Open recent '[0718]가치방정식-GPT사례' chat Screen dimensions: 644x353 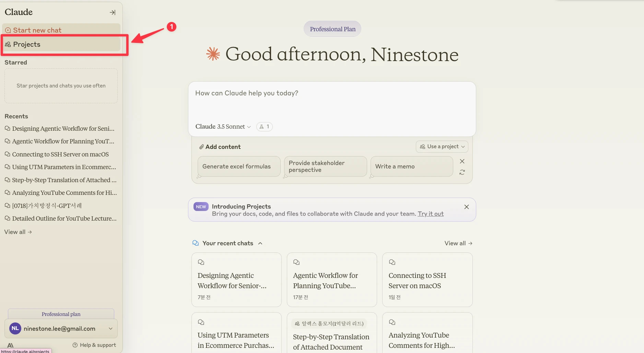tap(43, 206)
